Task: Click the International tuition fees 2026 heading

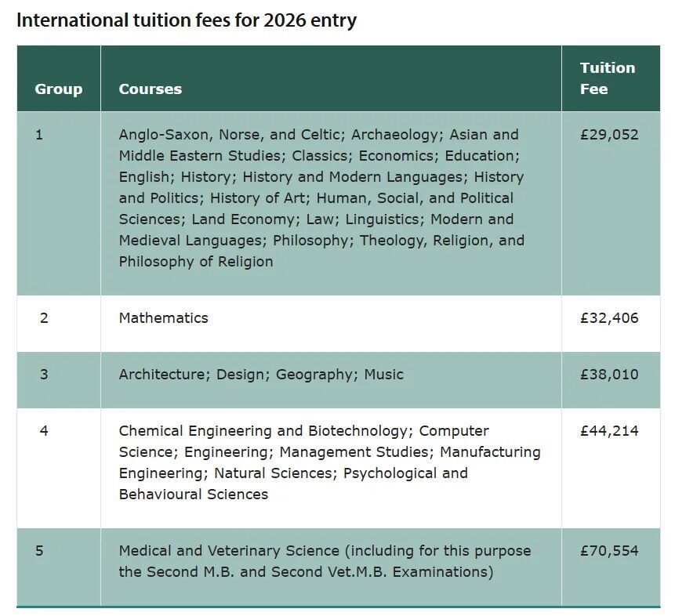Action: [187, 20]
